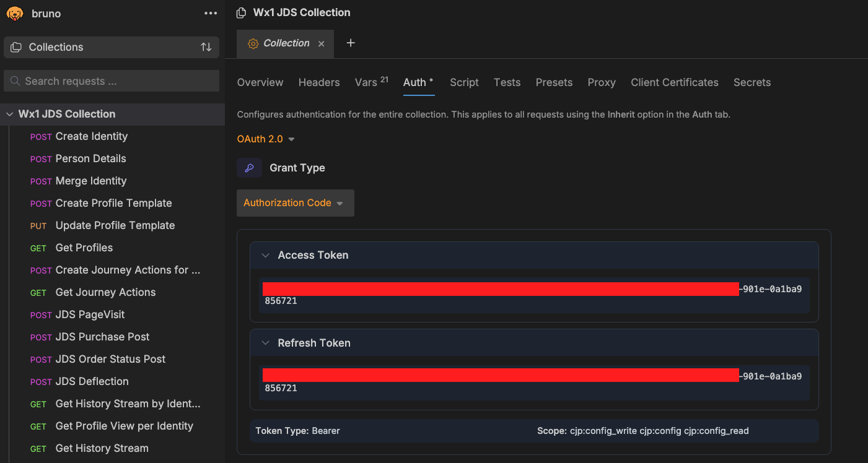The width and height of the screenshot is (868, 463).
Task: Click the Collections stack icon
Action: (x=16, y=47)
